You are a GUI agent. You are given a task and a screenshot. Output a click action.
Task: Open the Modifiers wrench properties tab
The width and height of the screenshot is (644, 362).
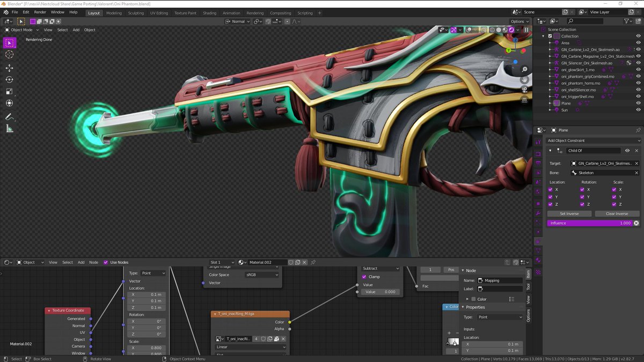[538, 213]
